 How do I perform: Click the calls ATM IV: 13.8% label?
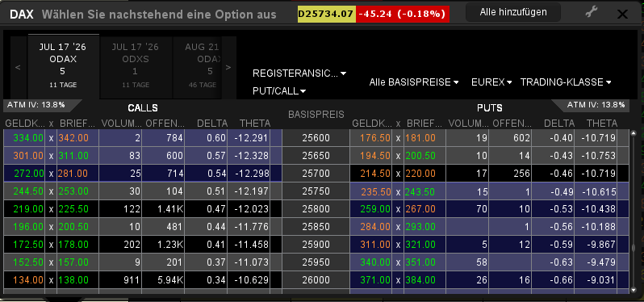pyautogui.click(x=36, y=105)
